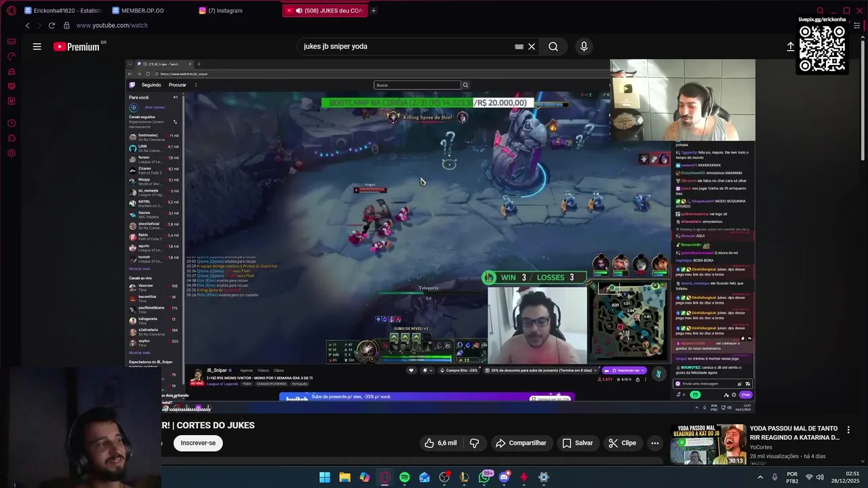868x488 pixels.
Task: Open the M messenger sidebar icon
Action: tap(11, 101)
